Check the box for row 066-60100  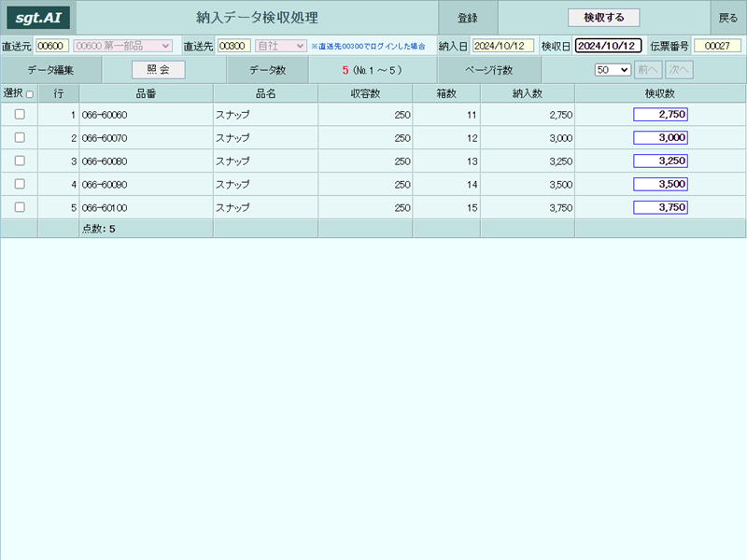pyautogui.click(x=20, y=207)
